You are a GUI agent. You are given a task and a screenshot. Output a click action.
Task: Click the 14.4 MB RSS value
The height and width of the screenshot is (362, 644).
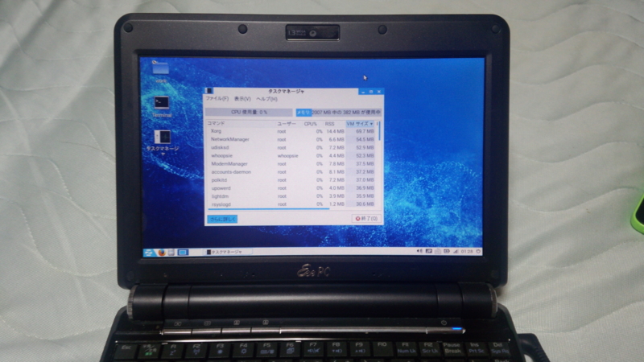click(x=335, y=131)
